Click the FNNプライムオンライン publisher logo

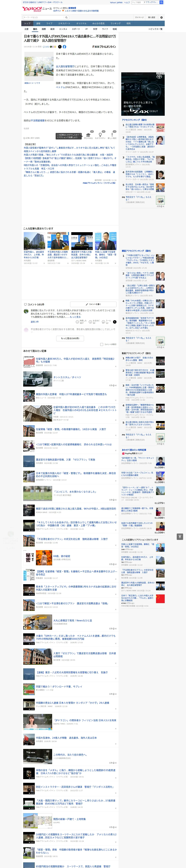coord(104,47)
